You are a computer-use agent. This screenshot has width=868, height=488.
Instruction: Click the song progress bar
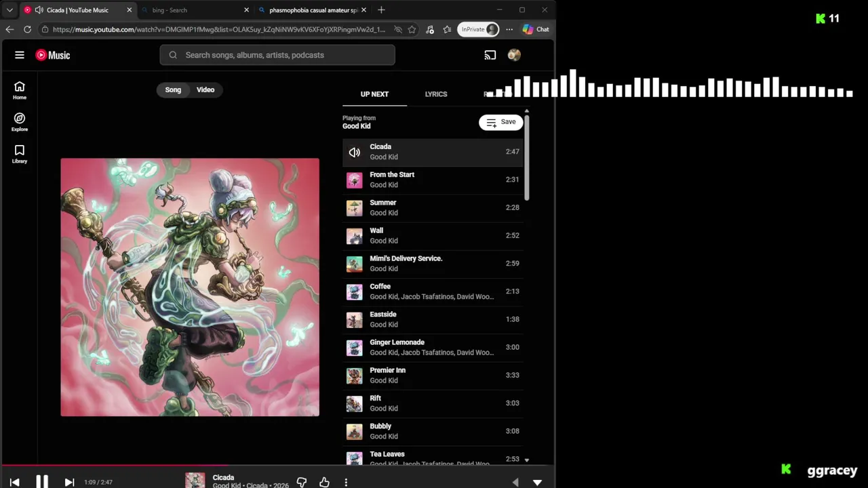pos(277,466)
